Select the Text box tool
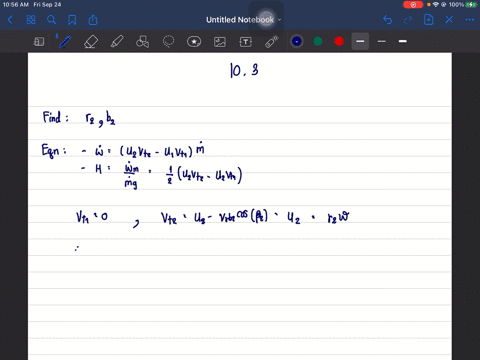This screenshot has height=360, width=480. pos(245,42)
